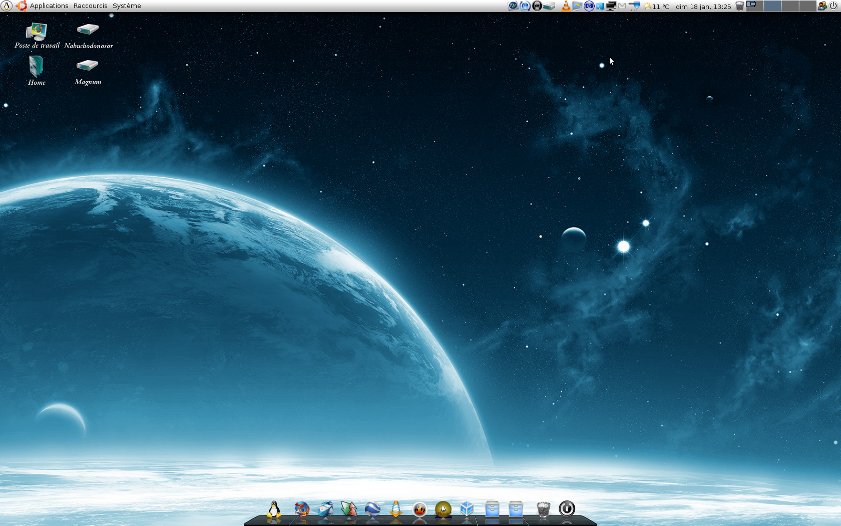Open the Applications menu
The height and width of the screenshot is (526, 841).
click(49, 5)
